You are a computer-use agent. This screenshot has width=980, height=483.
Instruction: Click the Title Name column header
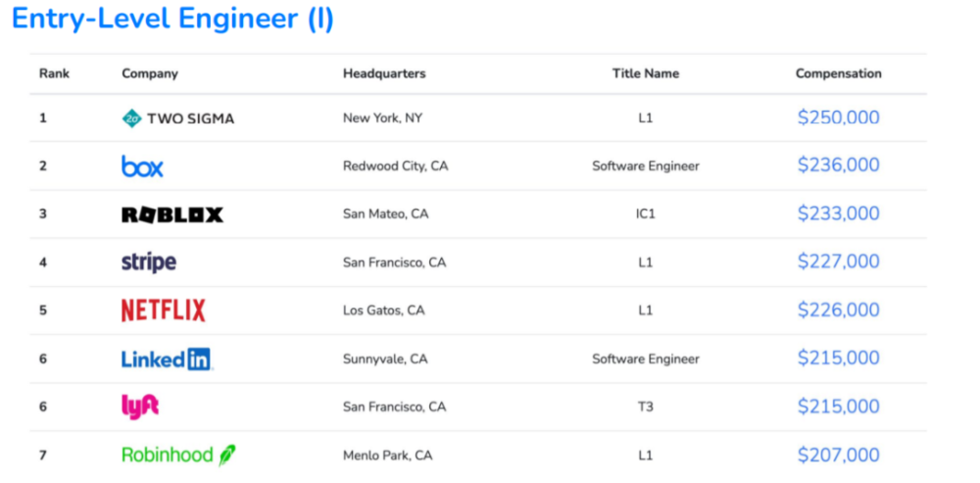[x=646, y=73]
